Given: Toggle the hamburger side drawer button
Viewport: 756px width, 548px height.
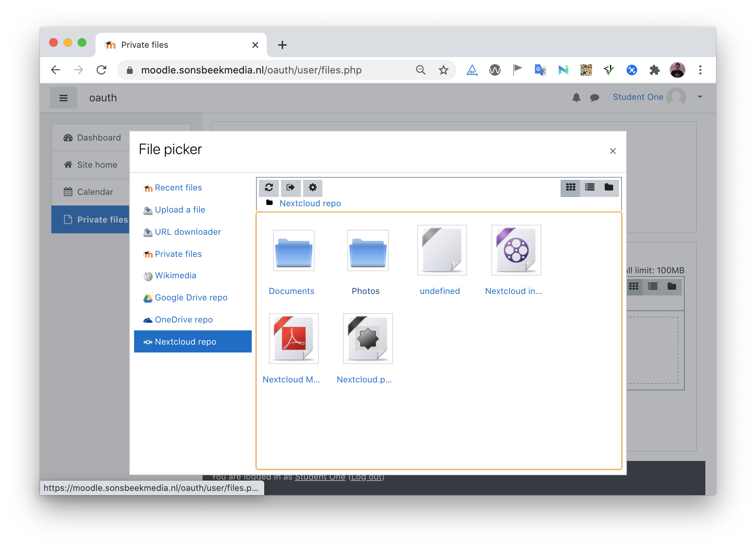Looking at the screenshot, I should 63,98.
